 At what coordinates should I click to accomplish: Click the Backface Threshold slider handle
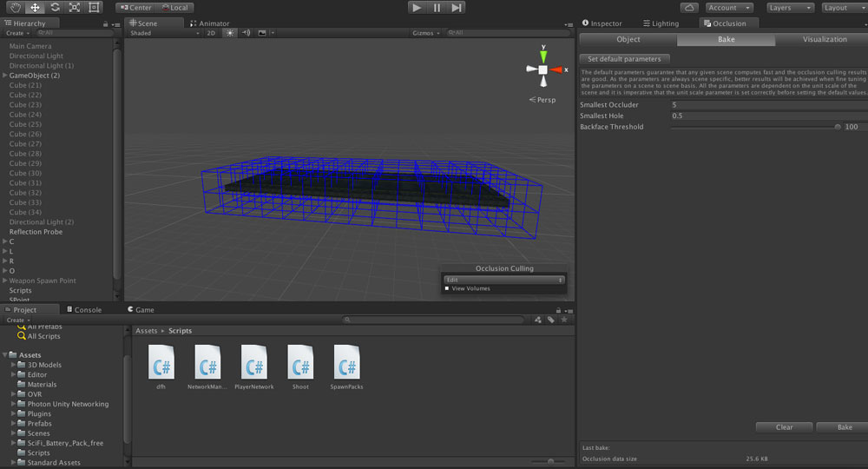coord(838,127)
